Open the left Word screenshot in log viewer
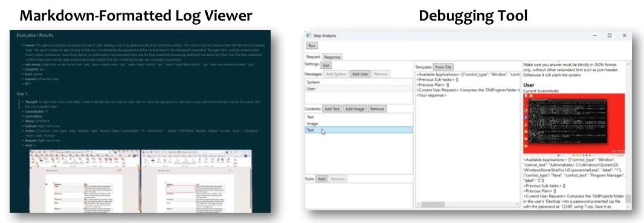Image resolution: width=644 pixels, height=223 pixels. pos(85,181)
